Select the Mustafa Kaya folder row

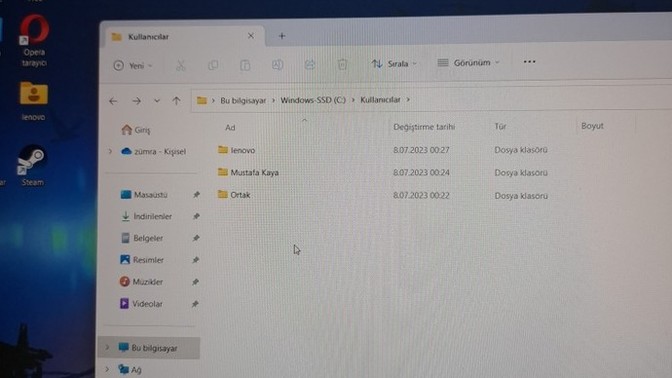point(383,172)
